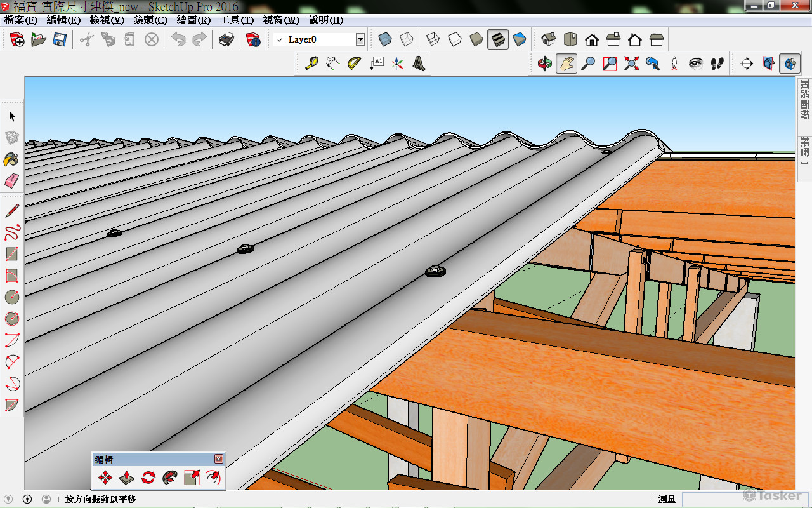Screen dimensions: 812x508
Task: Expand the 預設面板 side tray
Action: point(804,100)
